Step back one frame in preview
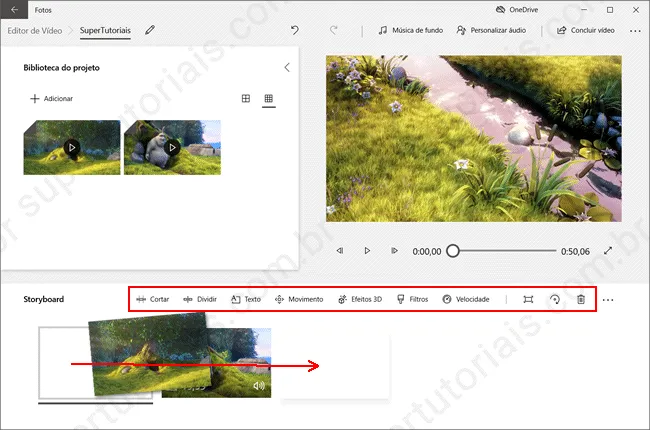This screenshot has height=430, width=650. pos(340,251)
